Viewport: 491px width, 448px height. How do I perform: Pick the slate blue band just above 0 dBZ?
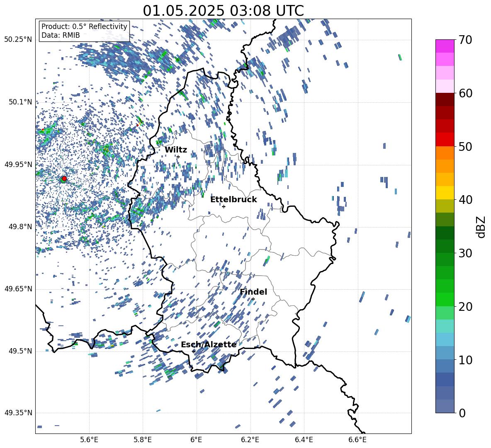click(x=445, y=406)
